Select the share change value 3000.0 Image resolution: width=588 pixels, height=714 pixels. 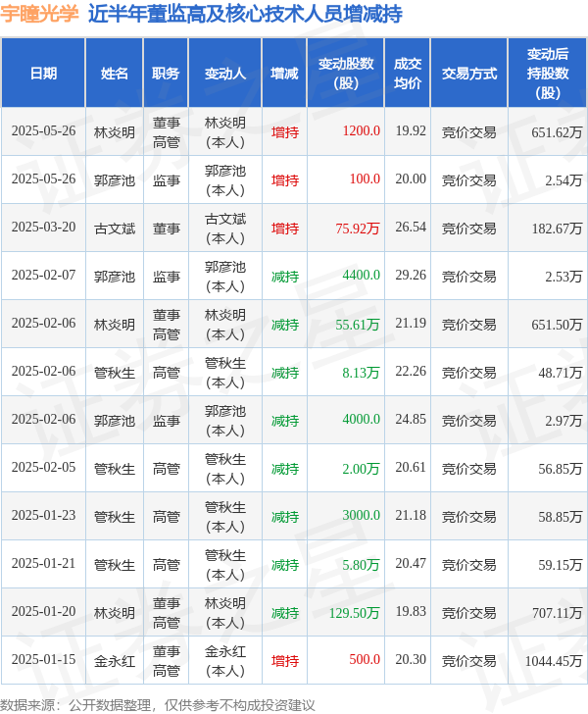coord(362,516)
